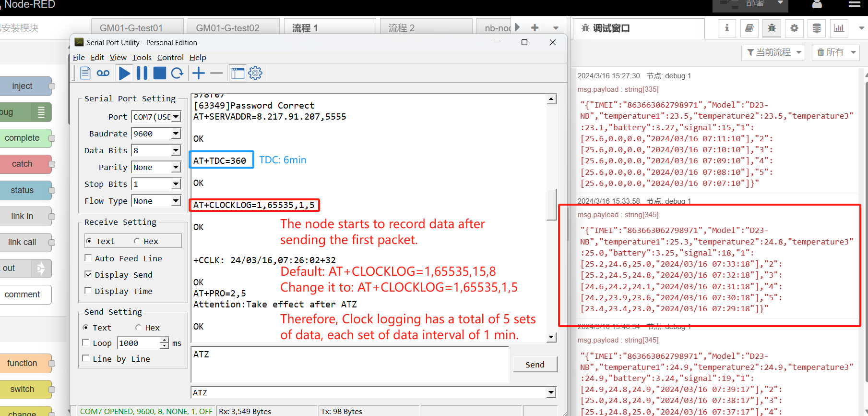Add a new flow with the plus icon
The width and height of the screenshot is (868, 416).
pyautogui.click(x=535, y=28)
